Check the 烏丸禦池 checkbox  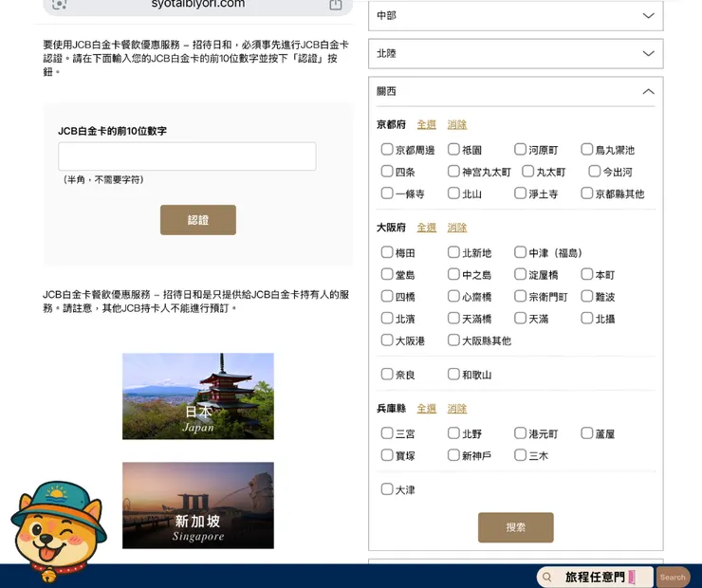pyautogui.click(x=586, y=149)
